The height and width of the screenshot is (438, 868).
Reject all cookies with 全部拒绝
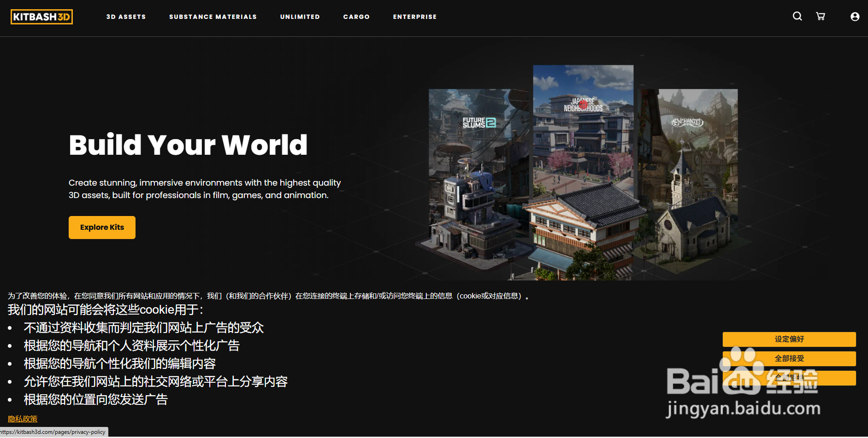click(x=789, y=378)
